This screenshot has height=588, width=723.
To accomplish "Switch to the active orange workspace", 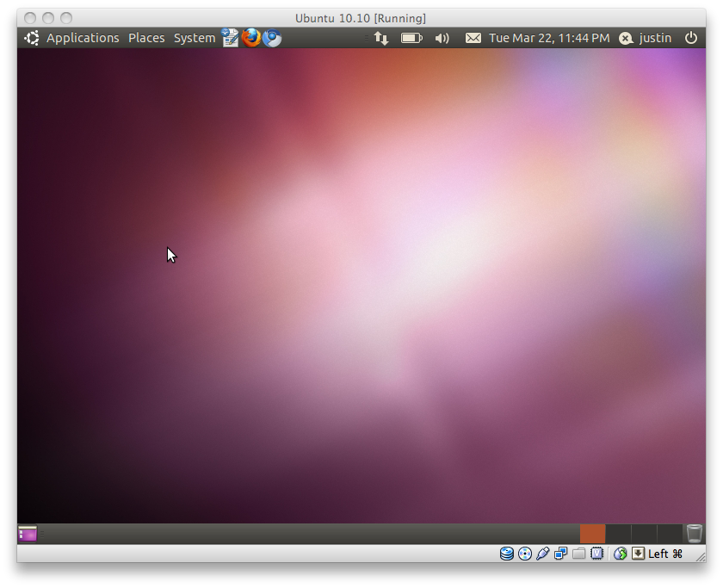I will point(592,534).
